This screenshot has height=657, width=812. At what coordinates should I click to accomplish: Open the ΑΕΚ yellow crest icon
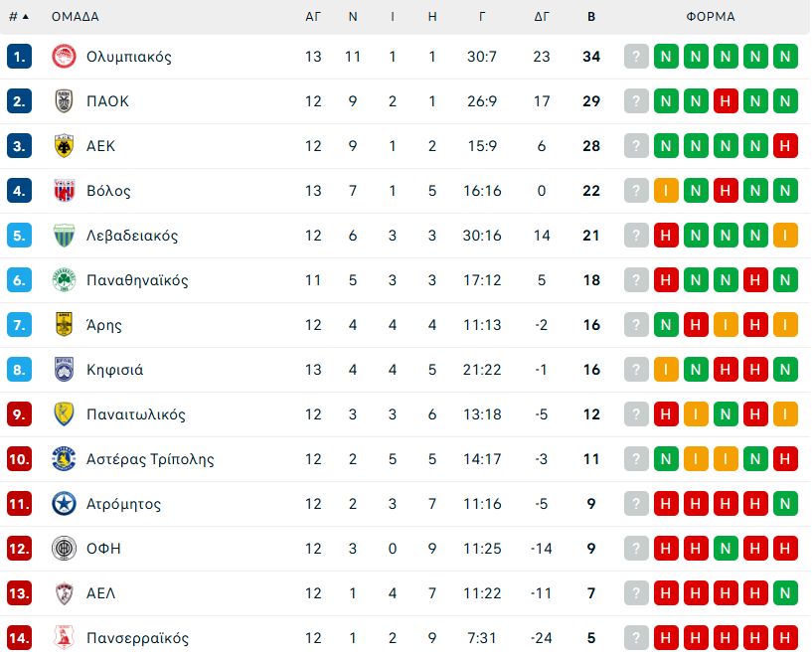(64, 146)
